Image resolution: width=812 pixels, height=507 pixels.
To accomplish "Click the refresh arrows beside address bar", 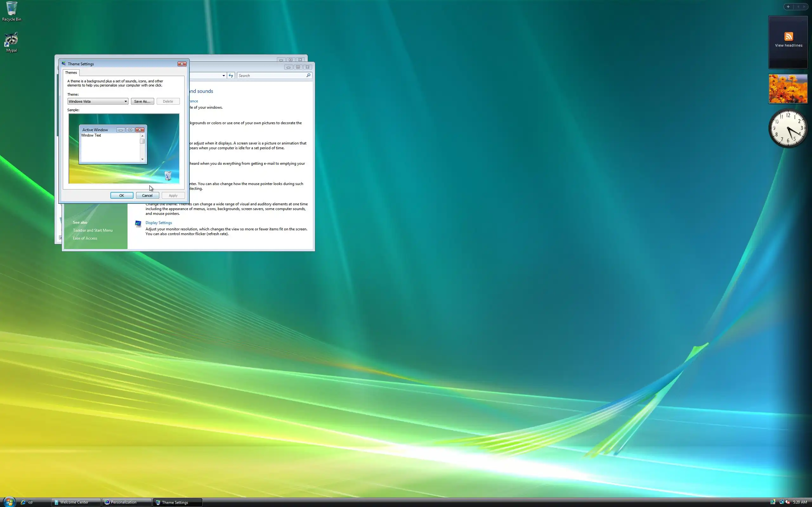I will tap(231, 75).
